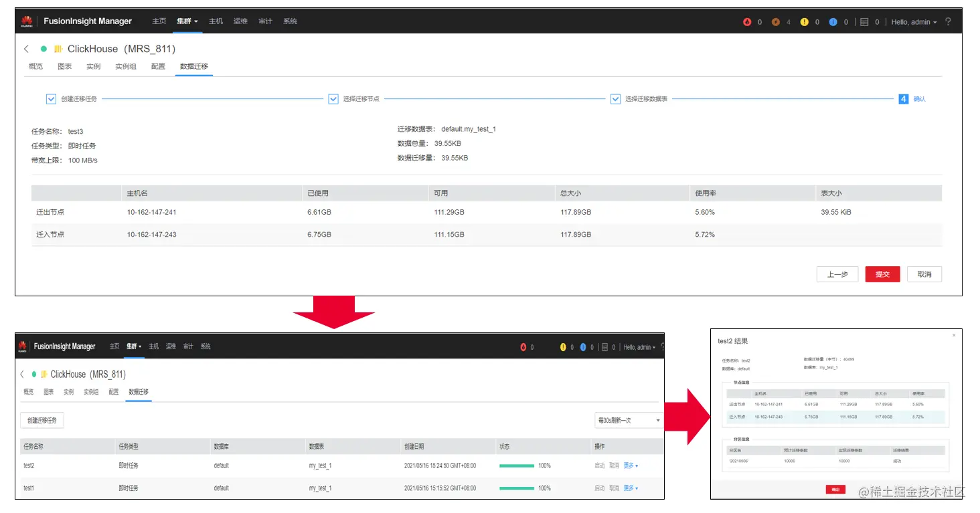Viewport: 980px width, 513px height.
Task: Expand the 集群 menu in the task list window
Action: coord(134,346)
